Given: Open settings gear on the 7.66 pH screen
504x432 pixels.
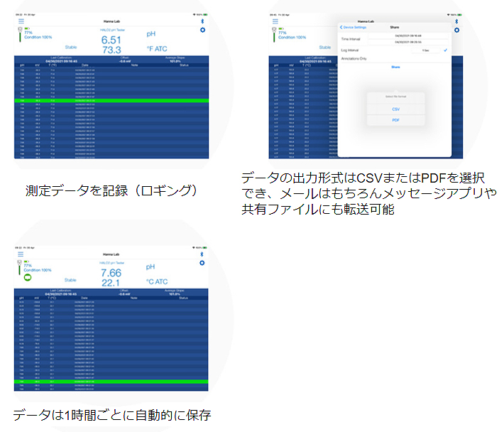Looking at the screenshot, I should [202, 262].
